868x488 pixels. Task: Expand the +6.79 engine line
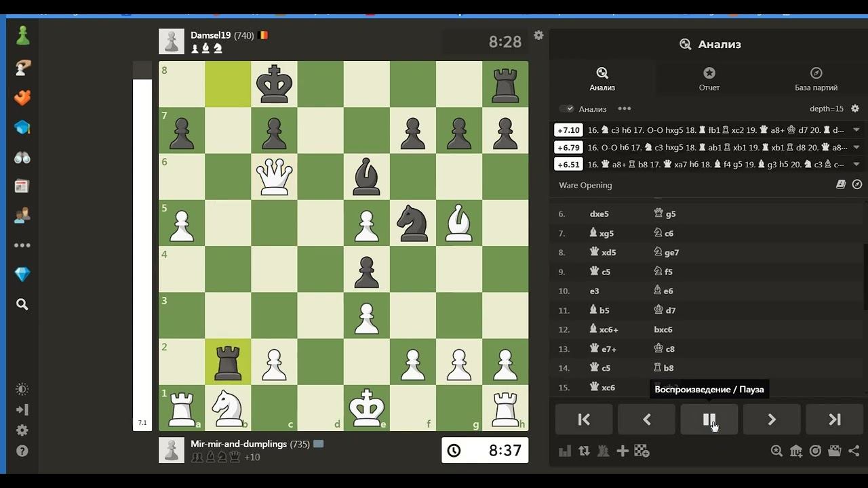point(856,147)
